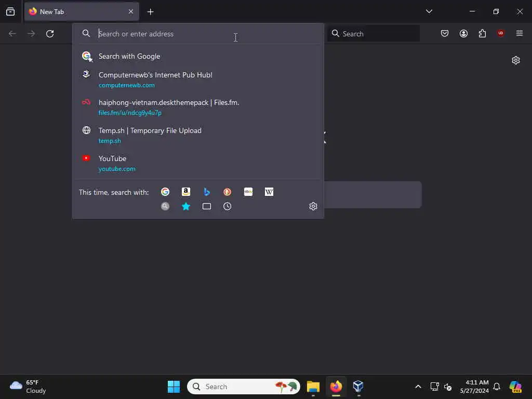Go forward one page
The height and width of the screenshot is (399, 532).
coord(31,34)
